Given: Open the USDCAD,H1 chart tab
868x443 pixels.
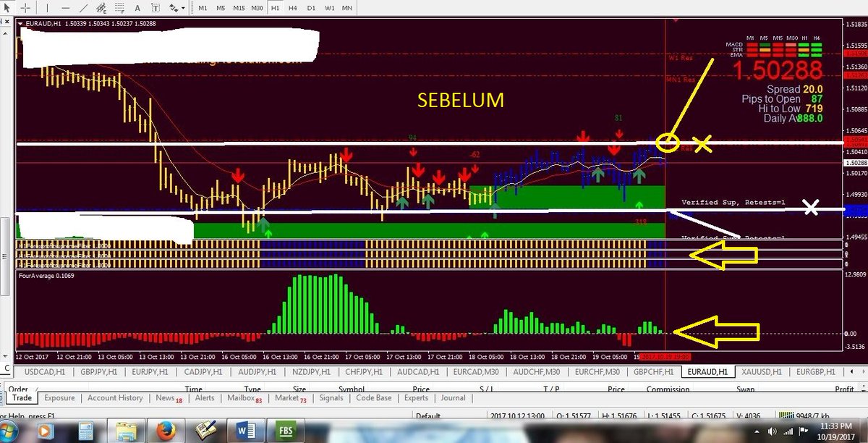Looking at the screenshot, I should point(45,371).
